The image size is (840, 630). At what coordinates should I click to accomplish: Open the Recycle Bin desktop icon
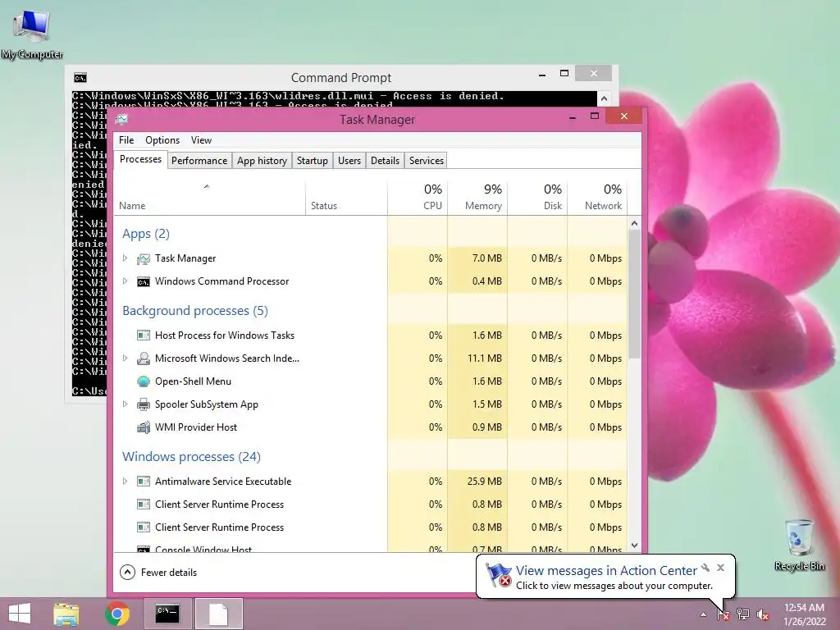799,545
